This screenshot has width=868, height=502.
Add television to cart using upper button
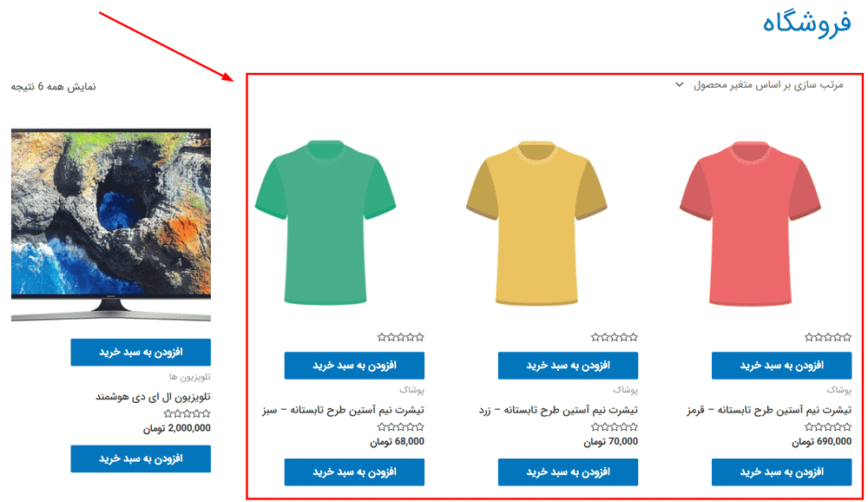(141, 353)
